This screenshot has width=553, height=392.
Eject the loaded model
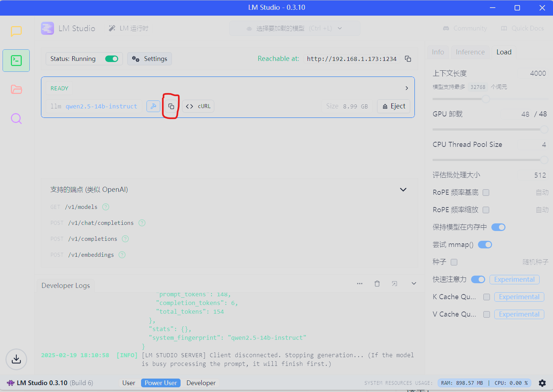coord(394,106)
